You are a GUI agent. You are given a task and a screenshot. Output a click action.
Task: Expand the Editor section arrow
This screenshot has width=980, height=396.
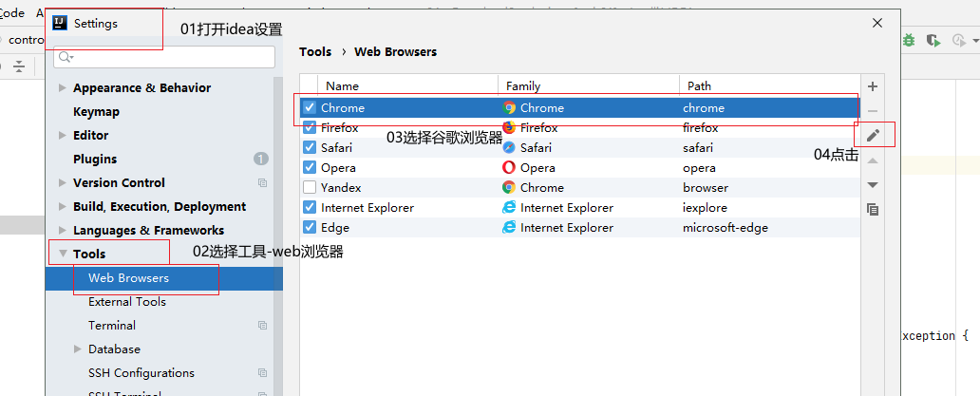62,135
